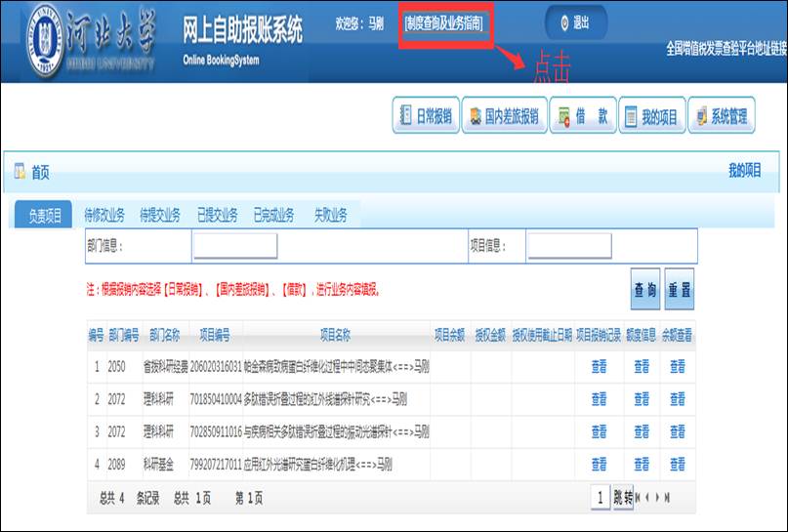Click the 项目信息 input field

point(569,246)
